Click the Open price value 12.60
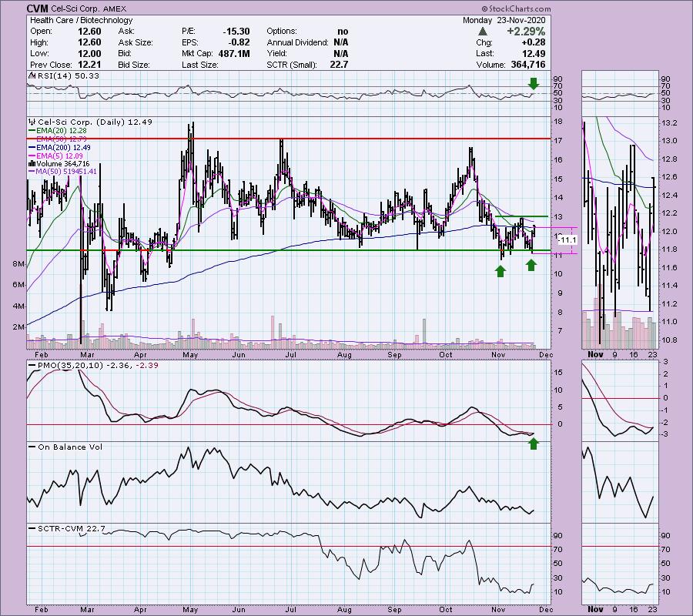 pyautogui.click(x=89, y=32)
